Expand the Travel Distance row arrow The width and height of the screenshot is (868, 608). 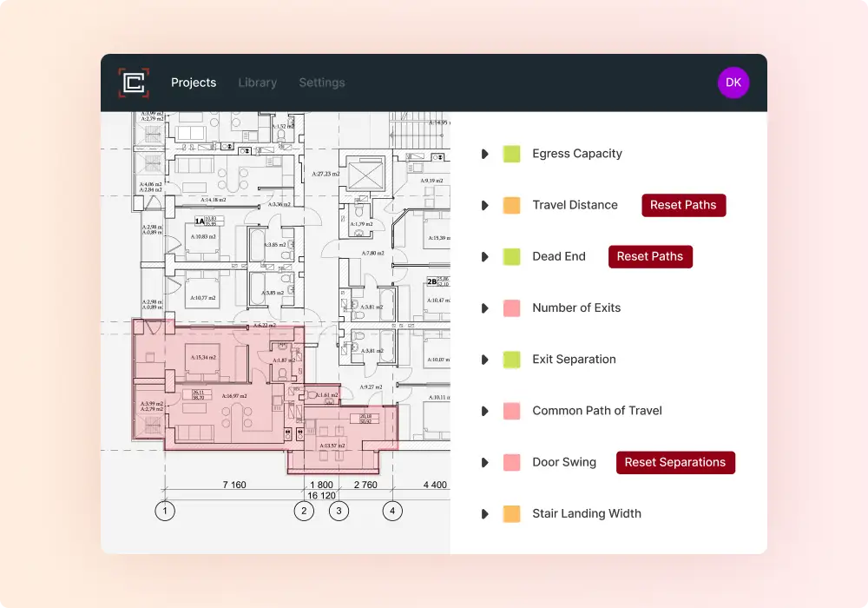(485, 205)
